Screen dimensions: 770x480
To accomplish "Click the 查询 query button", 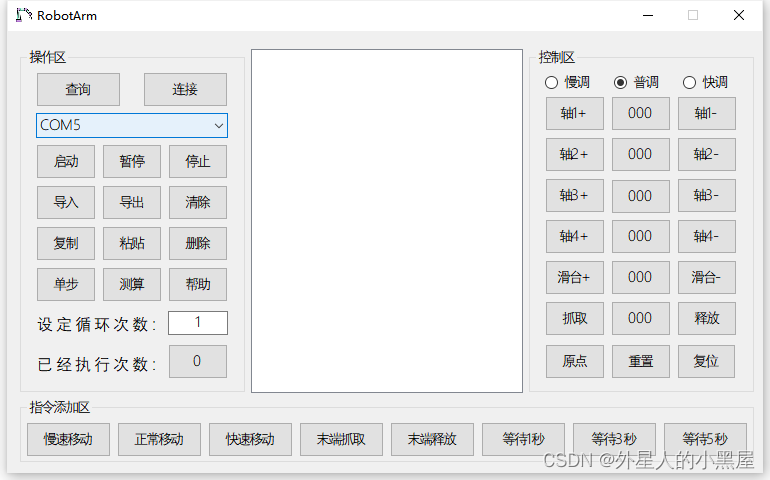I will click(78, 89).
